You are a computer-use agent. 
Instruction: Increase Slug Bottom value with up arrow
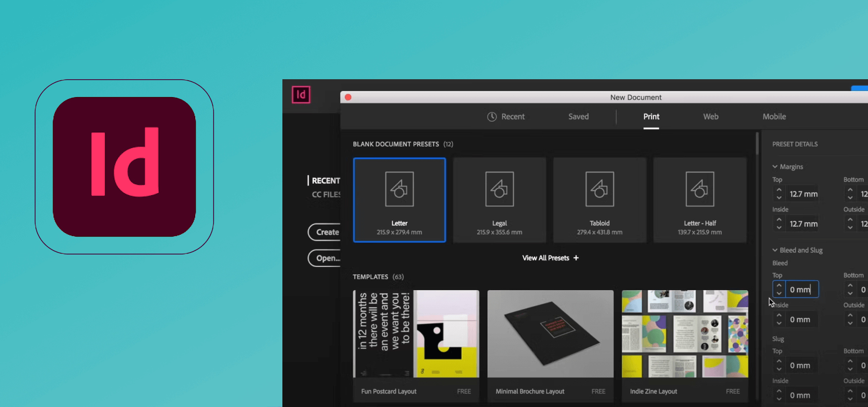tap(850, 361)
